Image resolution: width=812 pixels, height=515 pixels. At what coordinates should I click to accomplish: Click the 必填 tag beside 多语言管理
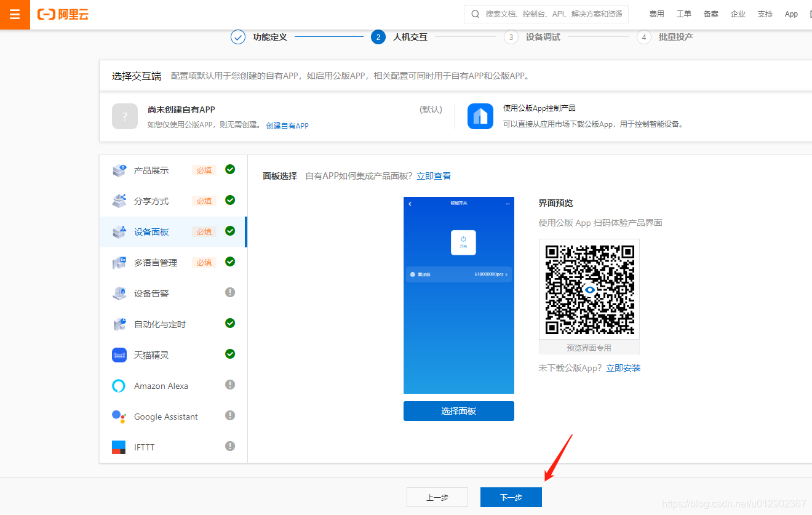(x=204, y=263)
